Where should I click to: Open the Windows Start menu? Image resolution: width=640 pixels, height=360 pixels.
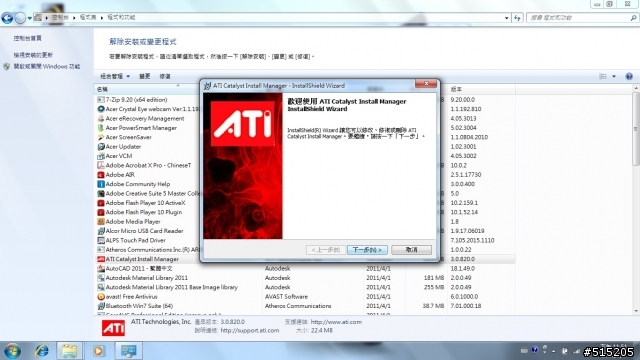pos(12,351)
